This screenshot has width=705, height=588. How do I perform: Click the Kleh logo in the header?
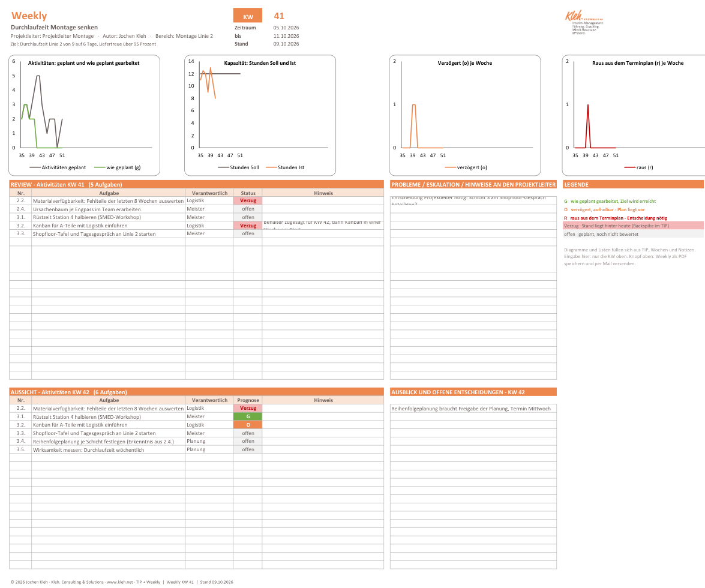pos(584,22)
